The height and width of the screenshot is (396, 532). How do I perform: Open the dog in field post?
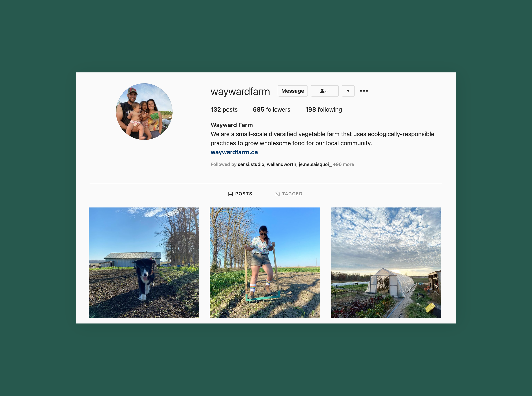(x=144, y=263)
